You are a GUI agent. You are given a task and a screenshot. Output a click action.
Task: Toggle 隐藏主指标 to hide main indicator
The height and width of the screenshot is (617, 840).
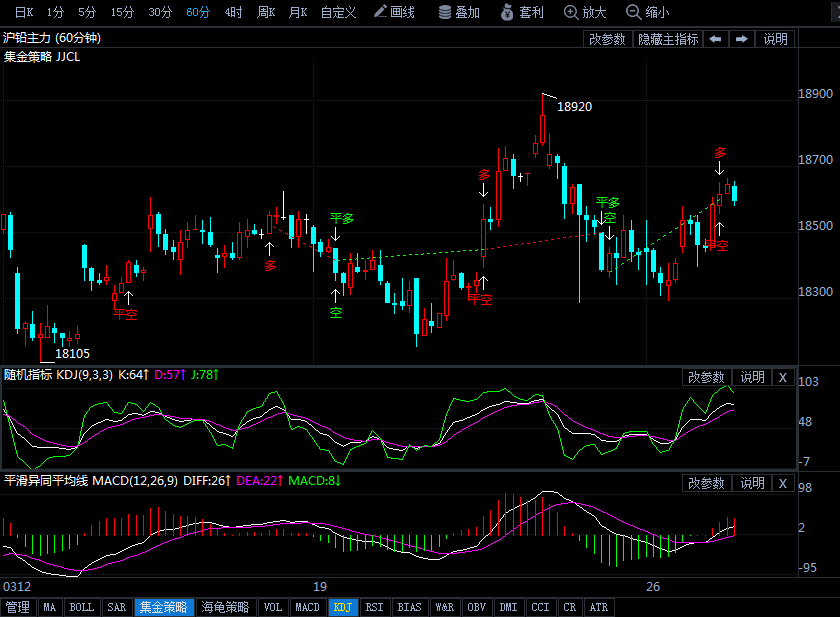click(x=668, y=39)
